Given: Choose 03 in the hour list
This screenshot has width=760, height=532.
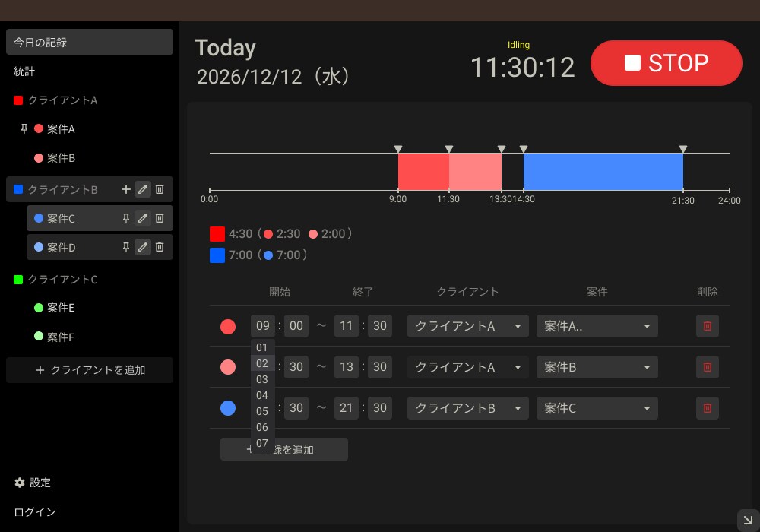Looking at the screenshot, I should click(262, 379).
